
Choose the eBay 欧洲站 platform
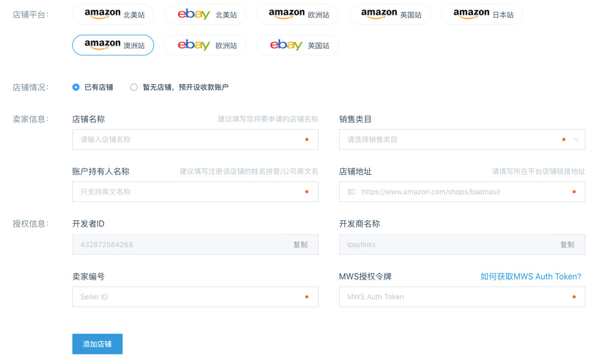coord(205,45)
